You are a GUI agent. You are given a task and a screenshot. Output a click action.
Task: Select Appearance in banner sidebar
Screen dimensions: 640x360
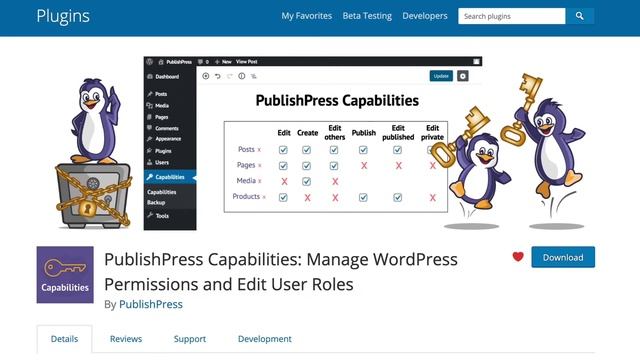[168, 139]
